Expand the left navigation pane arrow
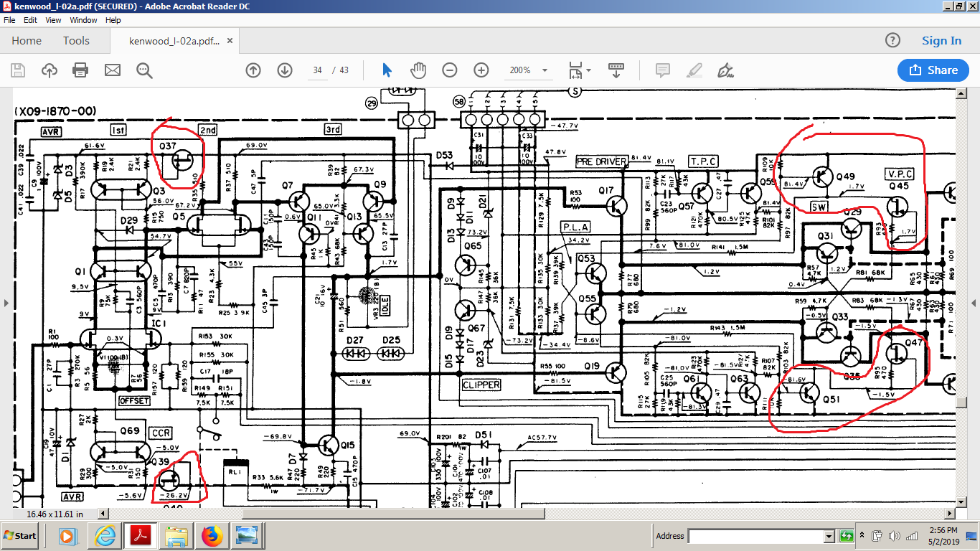 coord(6,303)
